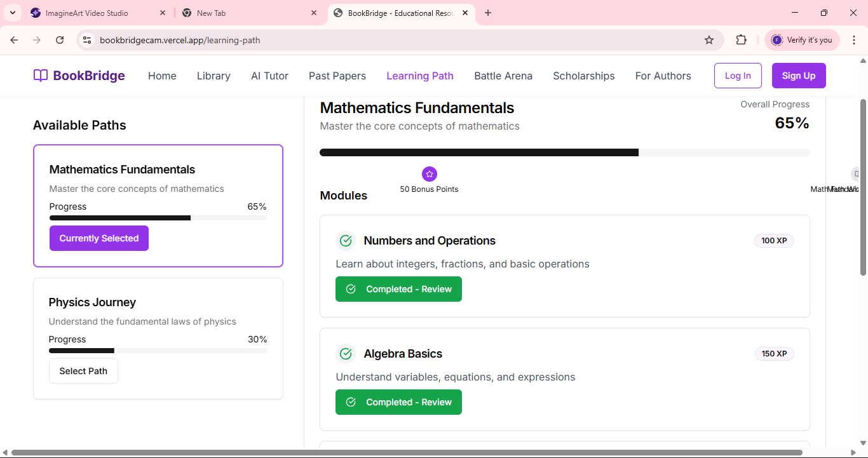Reload the page using the refresh icon
The image size is (868, 458).
point(60,40)
